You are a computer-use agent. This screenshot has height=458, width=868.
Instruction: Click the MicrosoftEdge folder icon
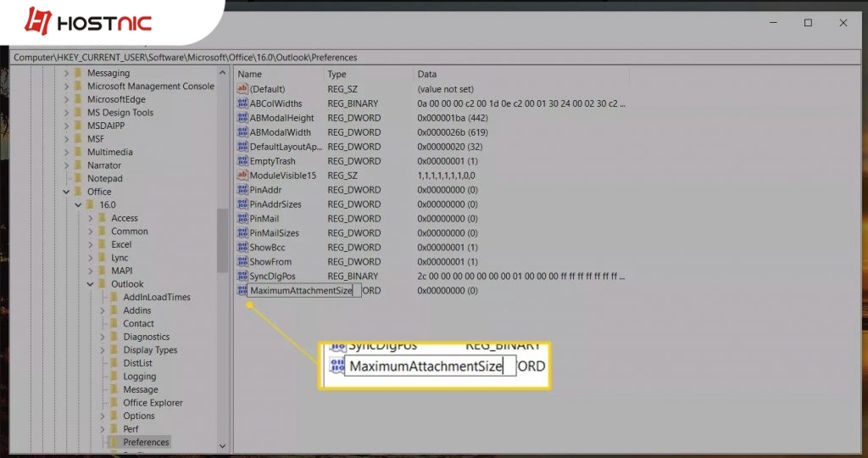point(78,99)
